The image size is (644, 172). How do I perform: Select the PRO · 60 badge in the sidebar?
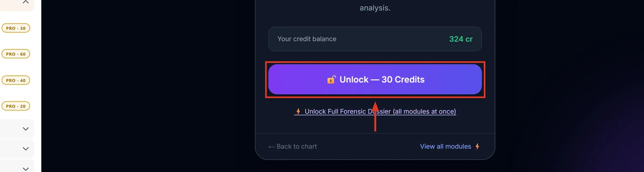(x=15, y=54)
